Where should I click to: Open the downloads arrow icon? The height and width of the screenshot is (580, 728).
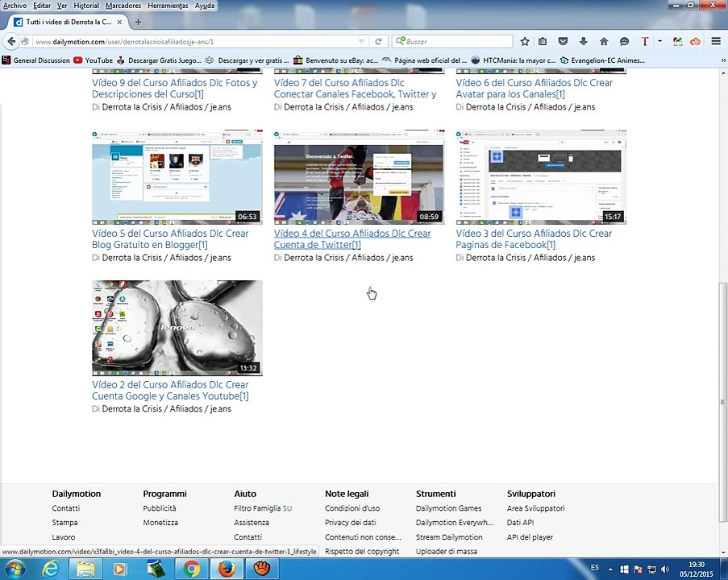coord(583,41)
